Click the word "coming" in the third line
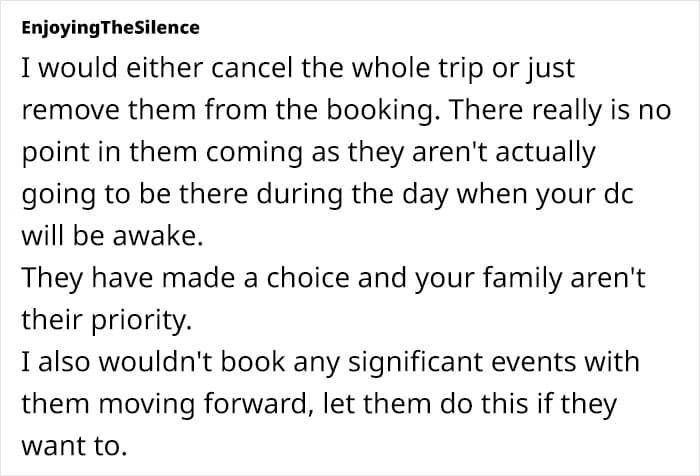700x476 pixels. [x=220, y=153]
